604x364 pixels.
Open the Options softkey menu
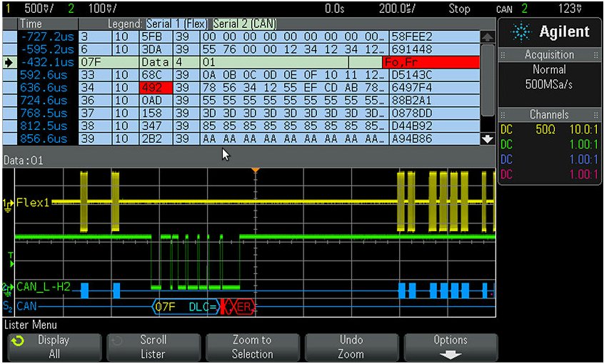(451, 347)
